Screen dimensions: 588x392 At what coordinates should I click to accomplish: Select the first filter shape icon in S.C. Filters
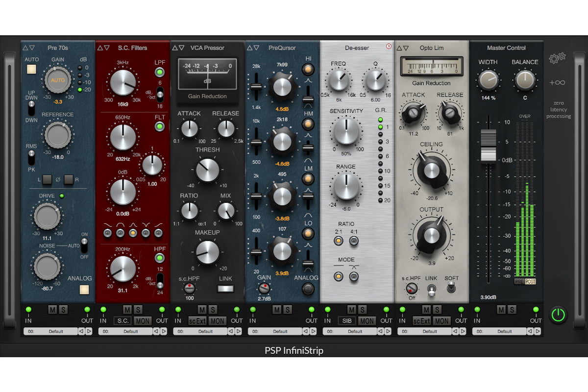coord(108,233)
